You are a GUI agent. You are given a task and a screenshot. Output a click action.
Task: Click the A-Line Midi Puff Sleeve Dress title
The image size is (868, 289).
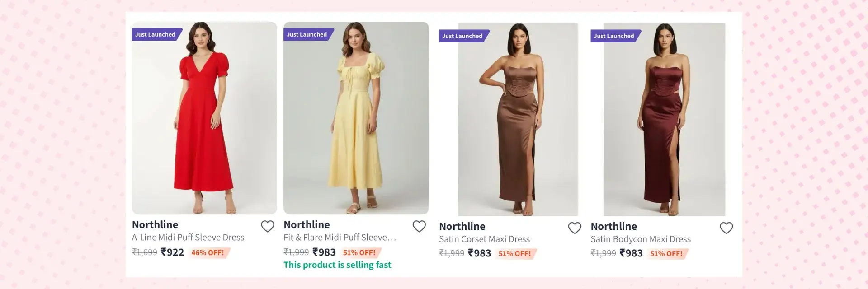(188, 238)
